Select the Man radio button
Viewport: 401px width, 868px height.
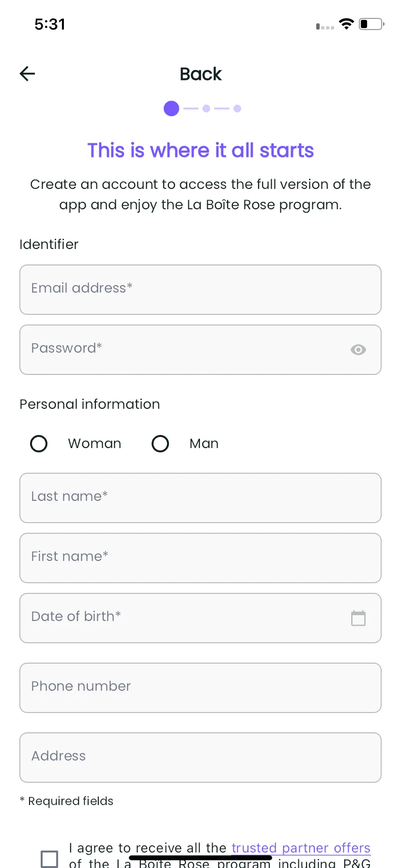click(x=160, y=444)
